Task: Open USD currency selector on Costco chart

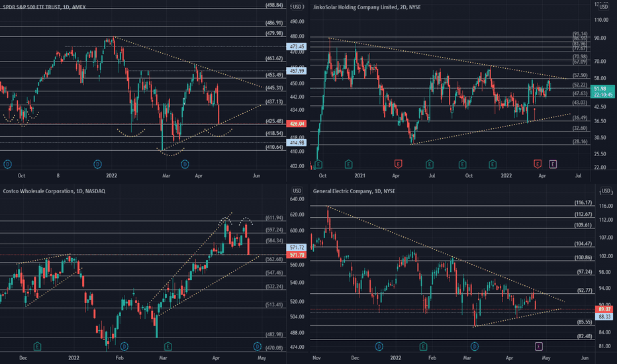Action: 297,191
